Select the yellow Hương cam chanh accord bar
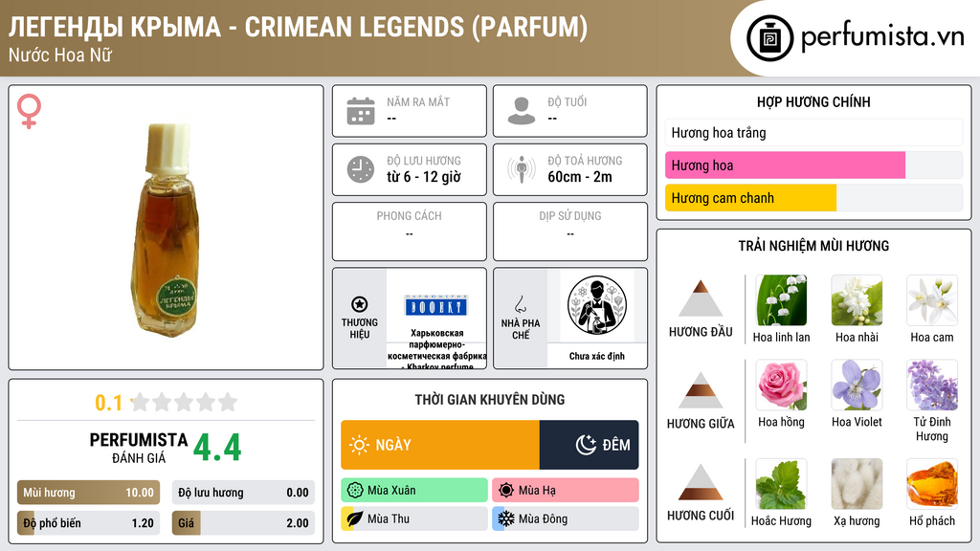Image resolution: width=980 pixels, height=551 pixels. [813, 197]
